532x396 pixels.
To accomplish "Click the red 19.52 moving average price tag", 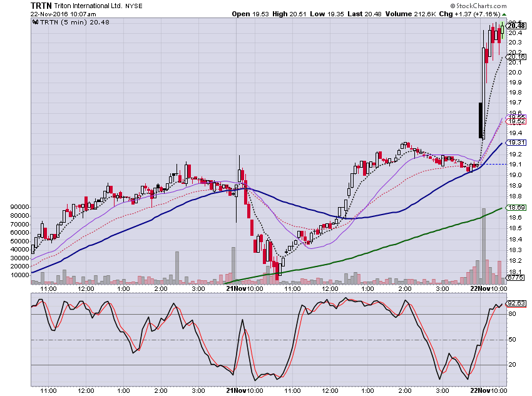I will click(516, 121).
